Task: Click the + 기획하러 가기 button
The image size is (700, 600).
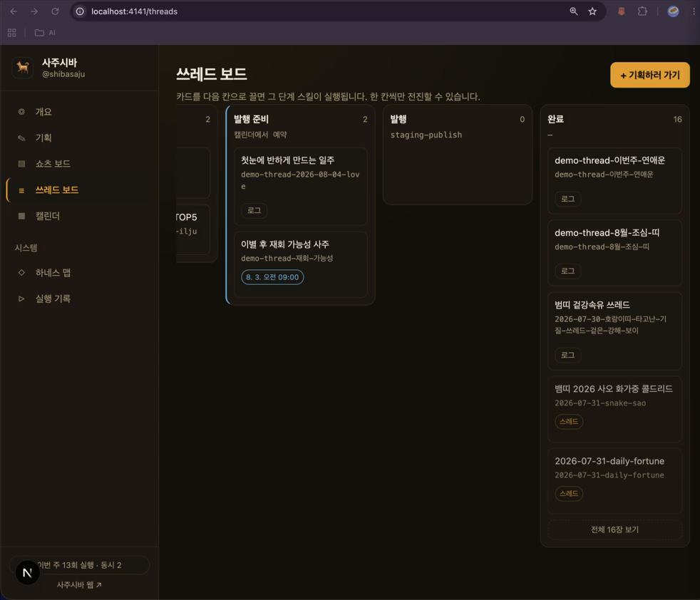Action: [649, 75]
